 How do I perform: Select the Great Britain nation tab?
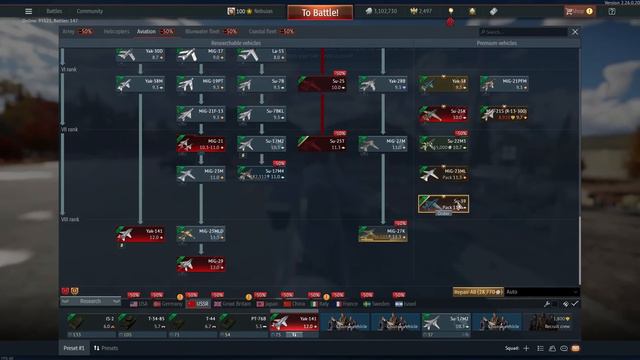[232, 304]
